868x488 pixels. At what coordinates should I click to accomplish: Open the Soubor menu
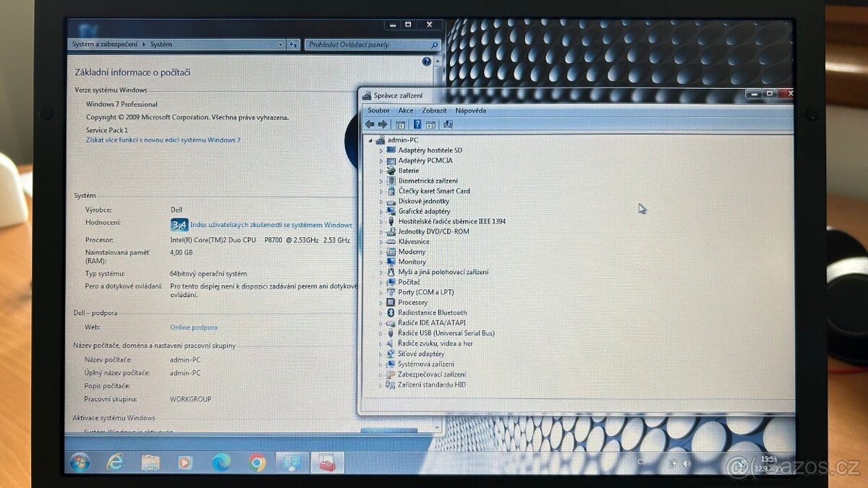click(378, 111)
